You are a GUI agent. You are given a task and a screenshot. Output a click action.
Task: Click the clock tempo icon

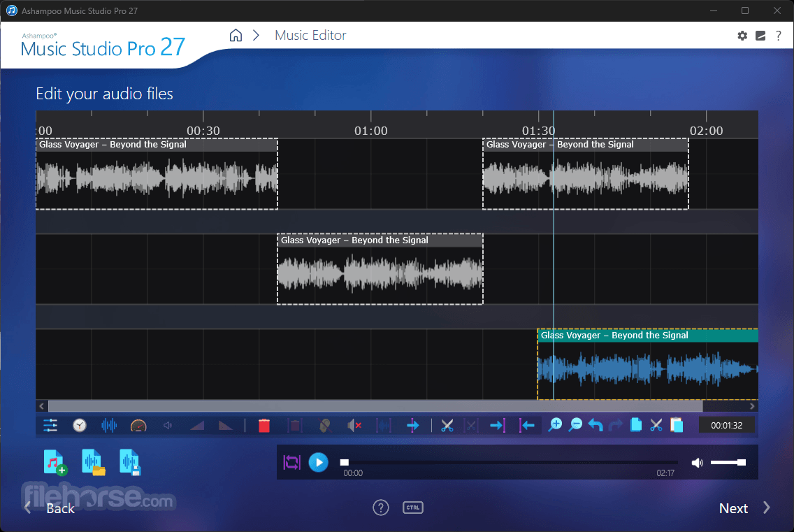click(80, 425)
